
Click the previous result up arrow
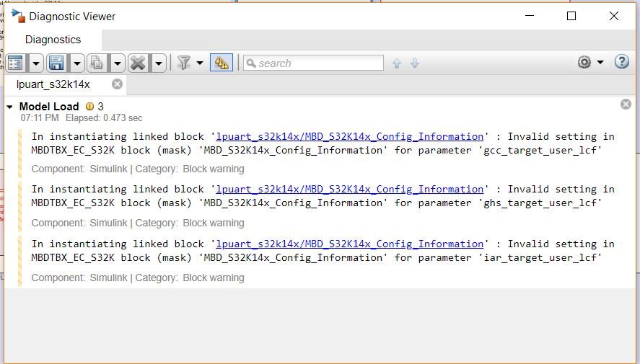pyautogui.click(x=397, y=63)
